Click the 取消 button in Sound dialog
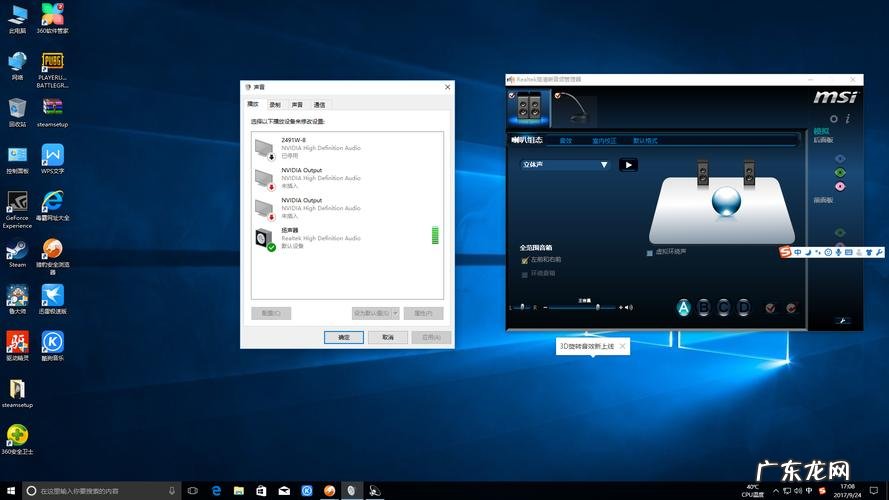This screenshot has height=500, width=889. (x=388, y=338)
